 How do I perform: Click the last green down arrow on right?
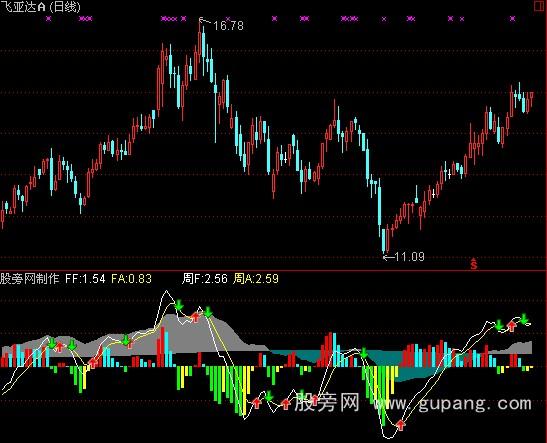coord(524,319)
